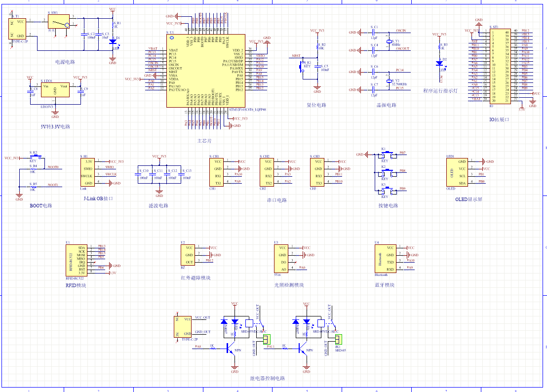Click the 红外避障模块 section label
The width and height of the screenshot is (547, 392).
[195, 278]
